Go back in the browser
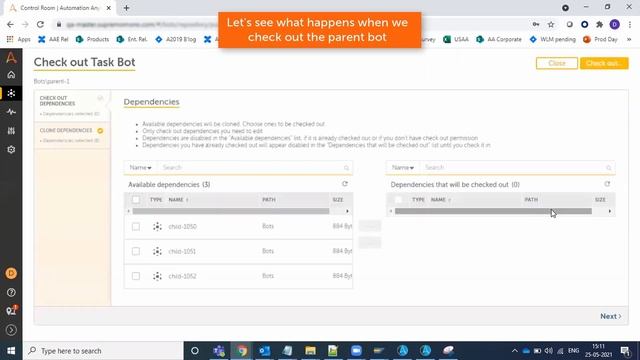The width and height of the screenshot is (640, 360). pos(10,24)
